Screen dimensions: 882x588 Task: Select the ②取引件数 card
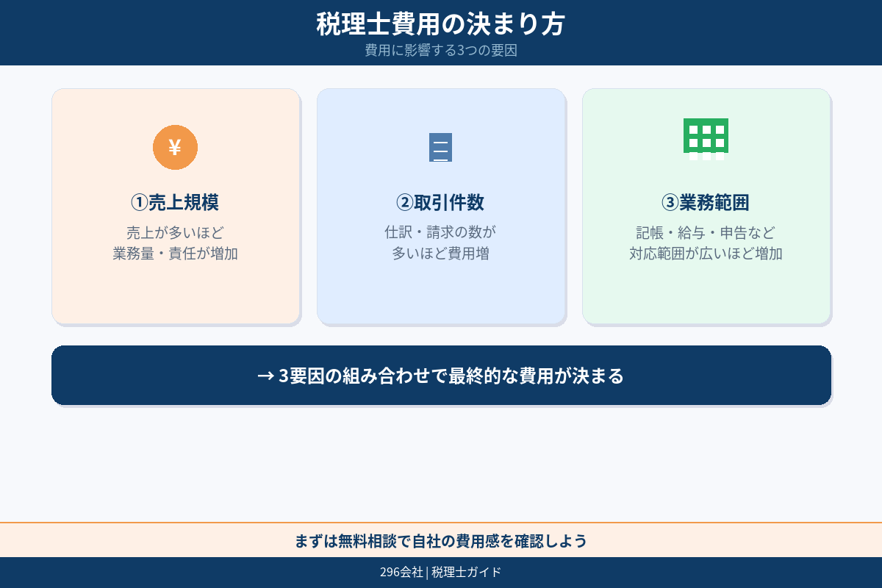click(441, 206)
